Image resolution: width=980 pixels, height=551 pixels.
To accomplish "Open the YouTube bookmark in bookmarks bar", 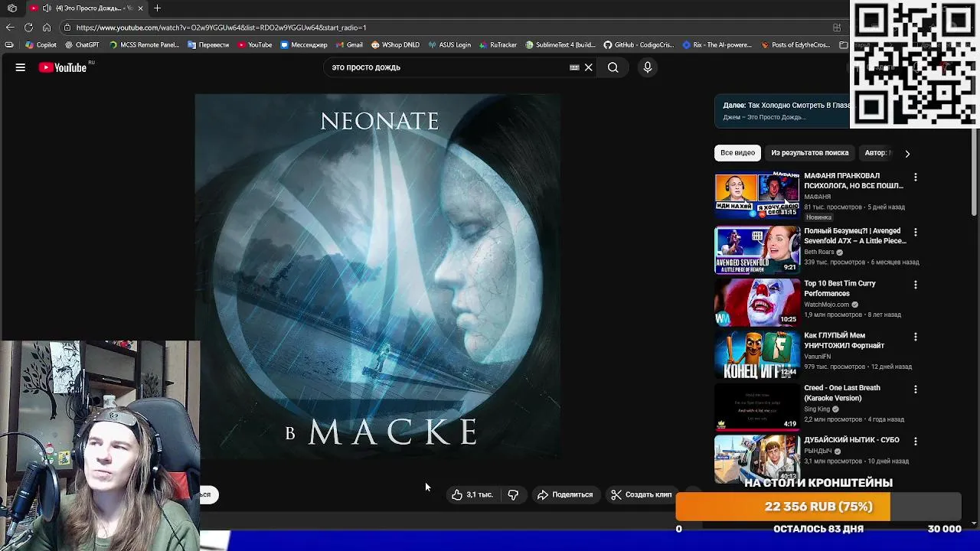I will (255, 45).
